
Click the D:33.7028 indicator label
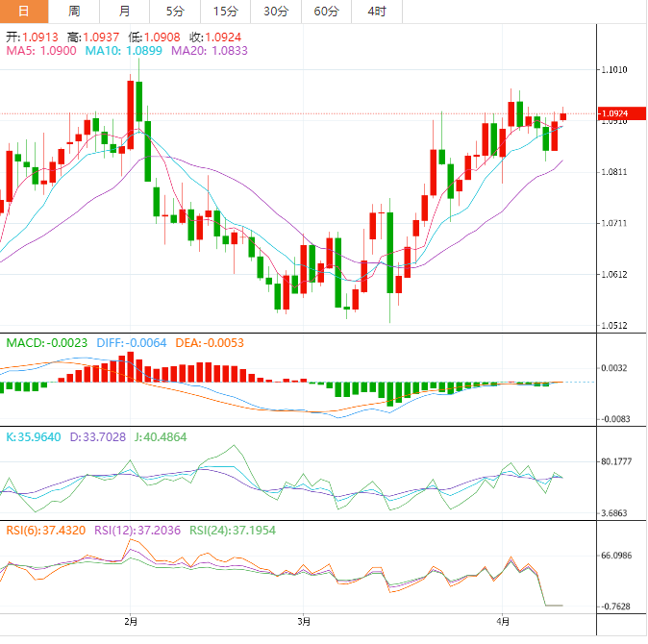[97, 437]
